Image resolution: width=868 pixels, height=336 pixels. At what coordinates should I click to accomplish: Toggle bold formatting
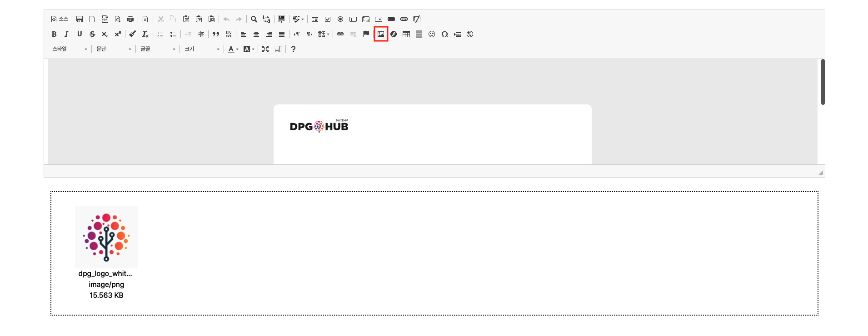pyautogui.click(x=54, y=34)
